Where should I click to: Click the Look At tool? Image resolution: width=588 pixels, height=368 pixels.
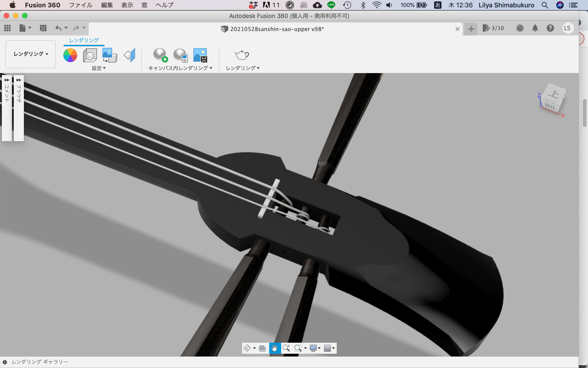point(262,348)
